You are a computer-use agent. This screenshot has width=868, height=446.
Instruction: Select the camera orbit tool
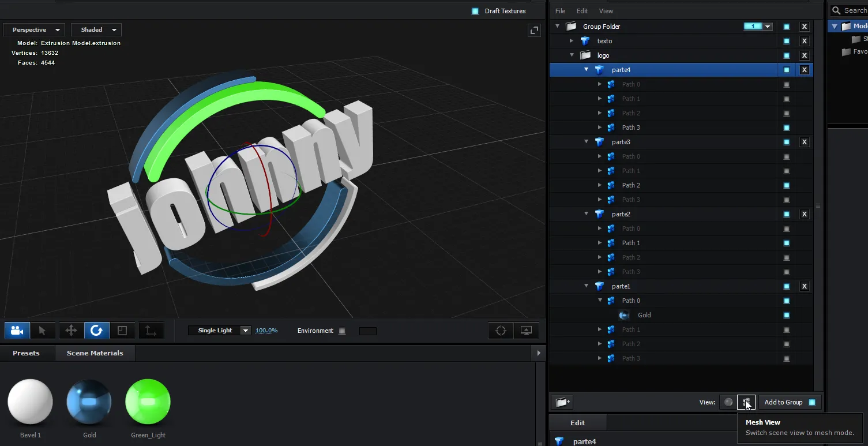pyautogui.click(x=17, y=331)
